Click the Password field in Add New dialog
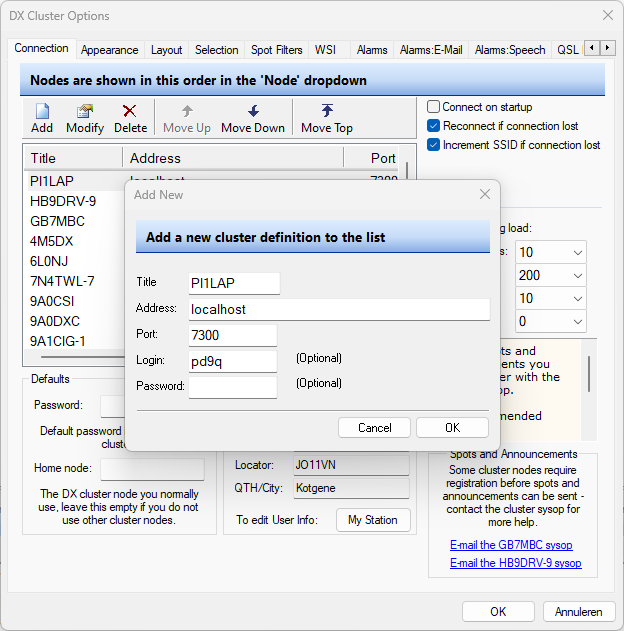The width and height of the screenshot is (624, 631). tap(233, 387)
